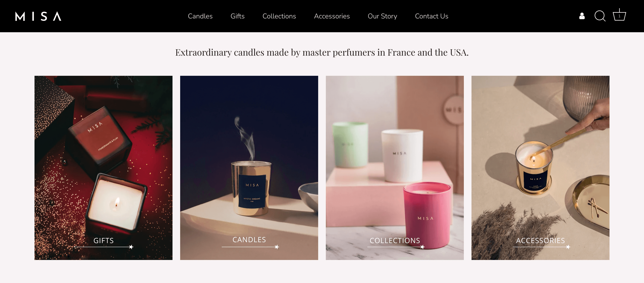The image size is (644, 283).
Task: Click the star arrow under CANDLES
Action: pyautogui.click(x=277, y=247)
